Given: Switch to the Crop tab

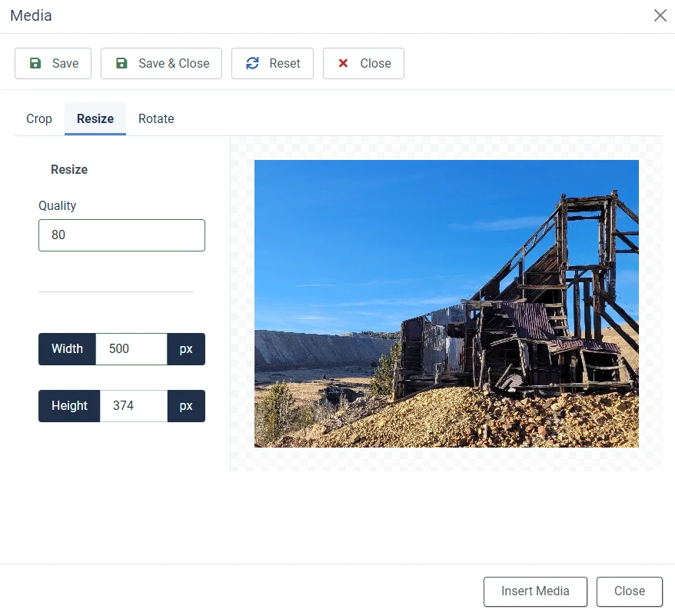Looking at the screenshot, I should pyautogui.click(x=39, y=118).
